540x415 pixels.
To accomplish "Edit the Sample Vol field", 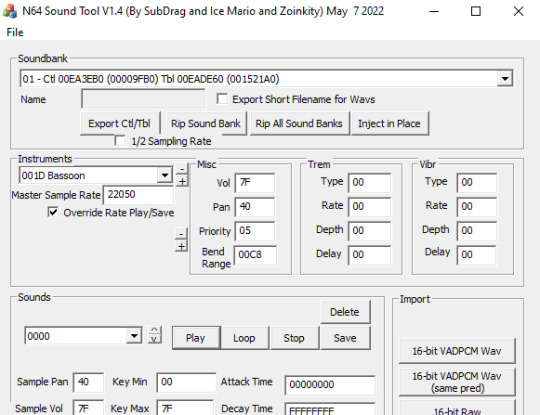I will coord(89,408).
